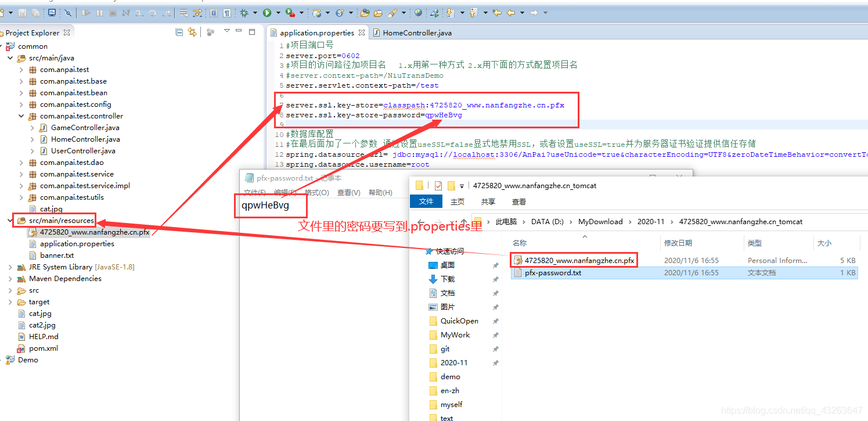Expand the com.anpai.test.base package
This screenshot has height=421, width=868.
[x=21, y=81]
